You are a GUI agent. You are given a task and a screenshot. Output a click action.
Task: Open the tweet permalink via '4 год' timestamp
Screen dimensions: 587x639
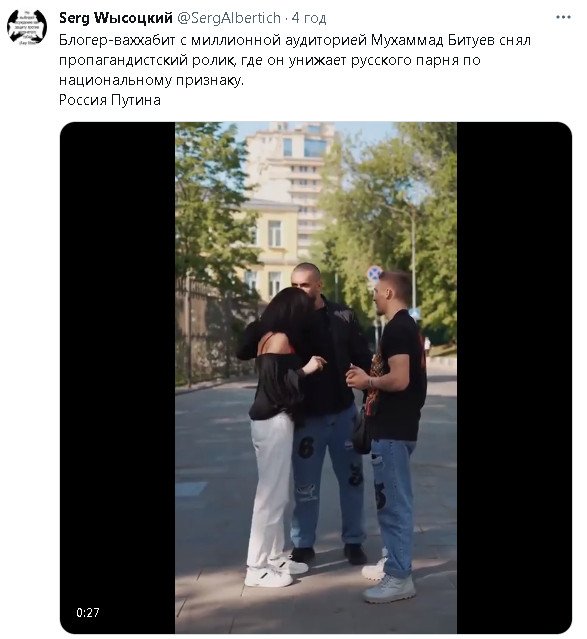pos(309,18)
